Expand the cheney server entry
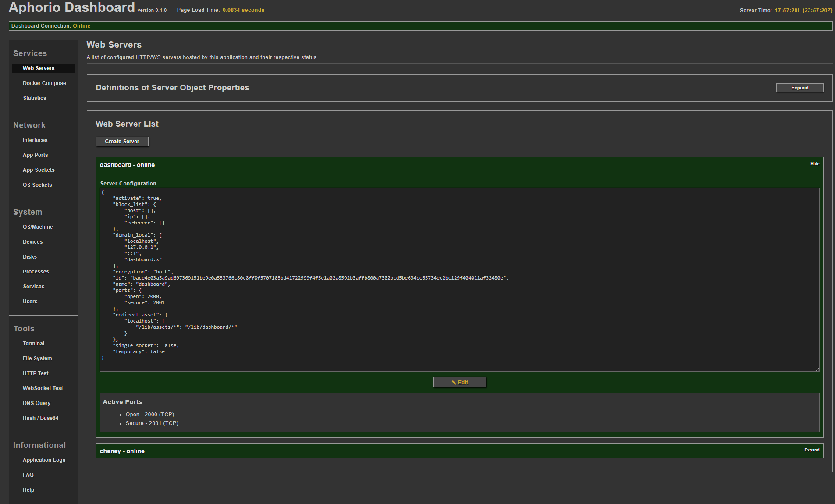The height and width of the screenshot is (504, 835). [x=811, y=450]
